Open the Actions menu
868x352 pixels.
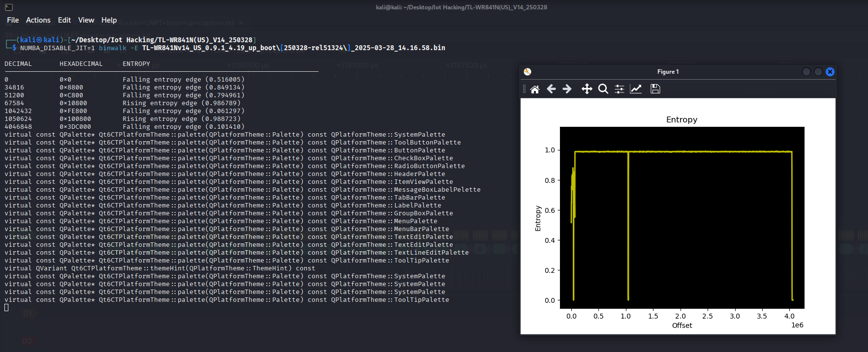pyautogui.click(x=38, y=20)
